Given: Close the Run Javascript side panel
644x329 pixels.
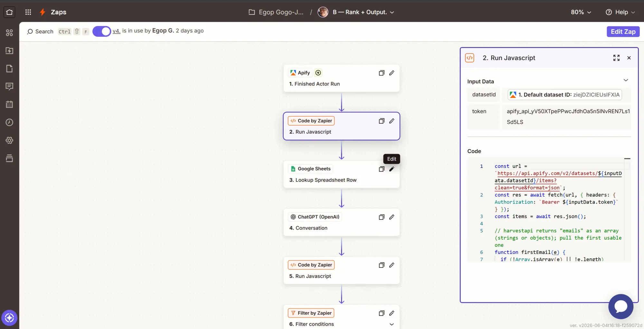Looking at the screenshot, I should (629, 58).
